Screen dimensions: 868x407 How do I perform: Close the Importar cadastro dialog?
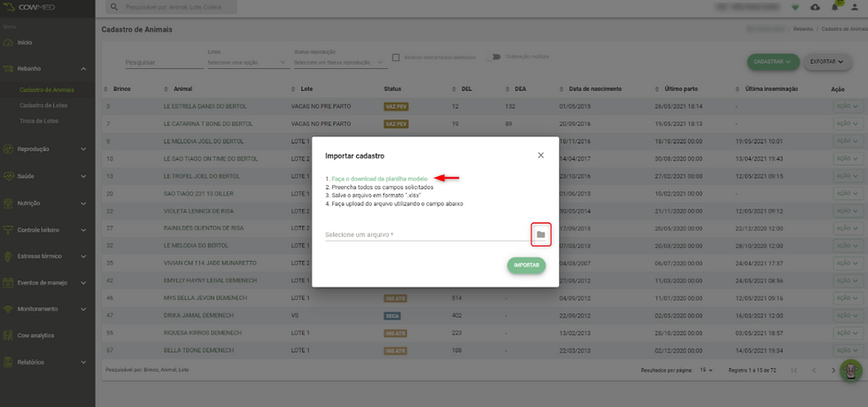(x=541, y=156)
